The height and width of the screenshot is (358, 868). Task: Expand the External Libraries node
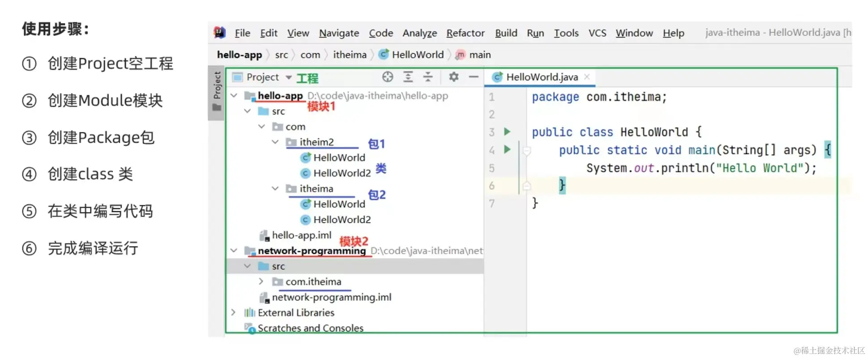coord(234,312)
